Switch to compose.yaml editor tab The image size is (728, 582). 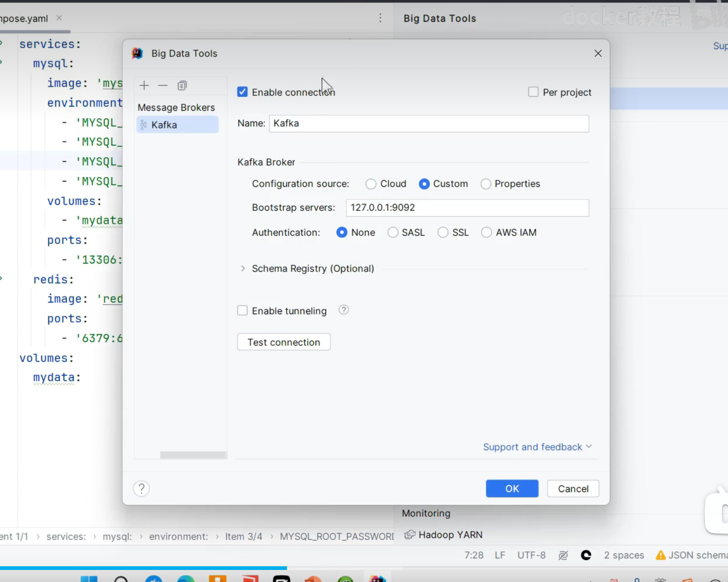[x=24, y=19]
